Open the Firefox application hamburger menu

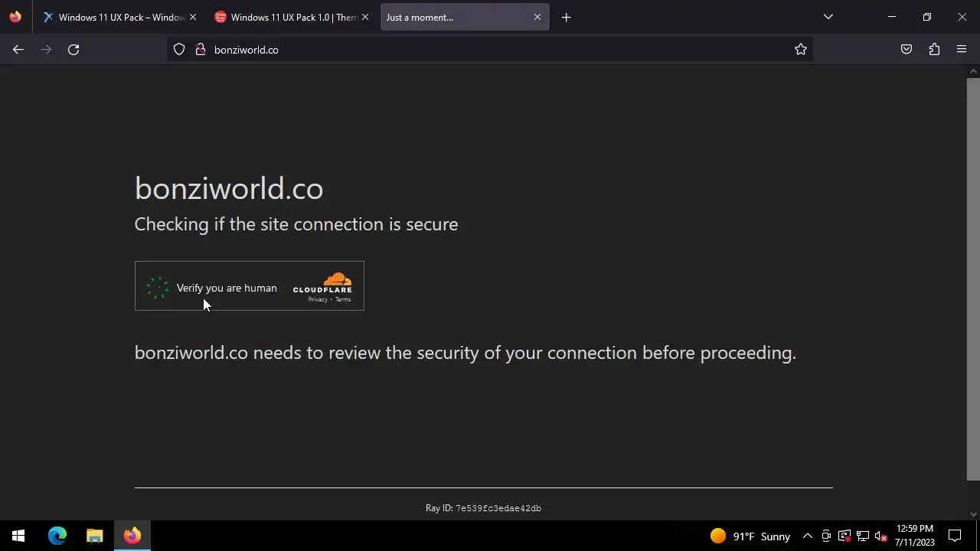coord(962,50)
